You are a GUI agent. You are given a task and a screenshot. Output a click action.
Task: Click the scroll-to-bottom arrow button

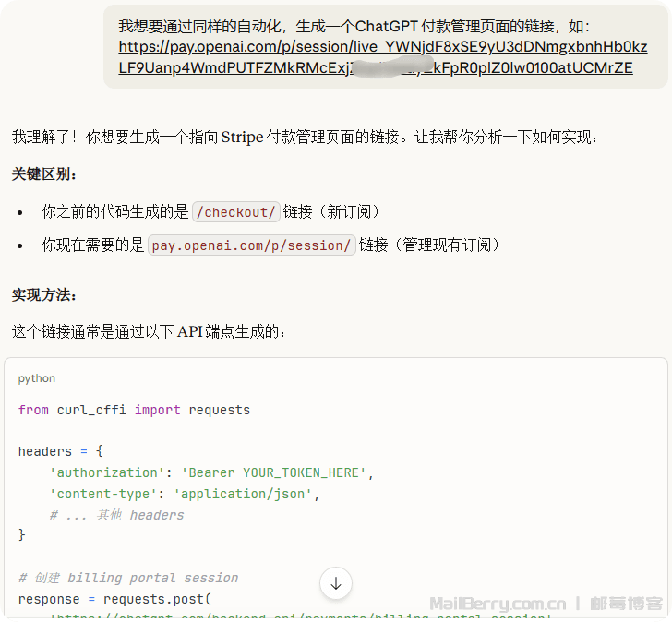click(336, 582)
